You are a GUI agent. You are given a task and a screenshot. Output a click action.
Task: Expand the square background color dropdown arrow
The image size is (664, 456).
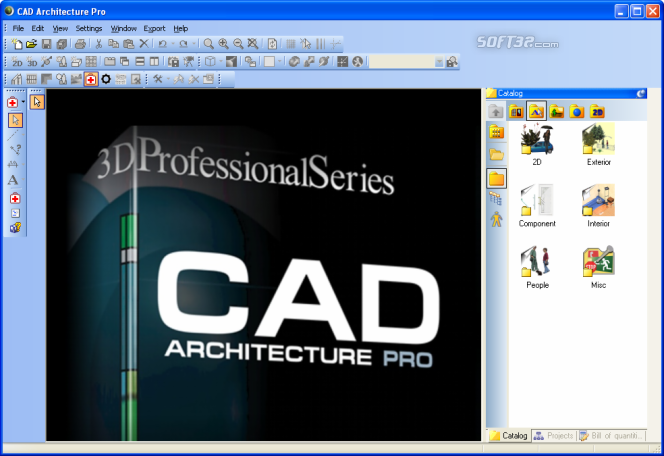pyautogui.click(x=279, y=62)
